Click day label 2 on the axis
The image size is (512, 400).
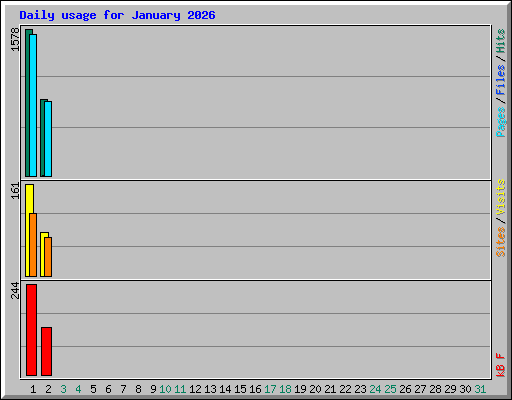pos(48,389)
